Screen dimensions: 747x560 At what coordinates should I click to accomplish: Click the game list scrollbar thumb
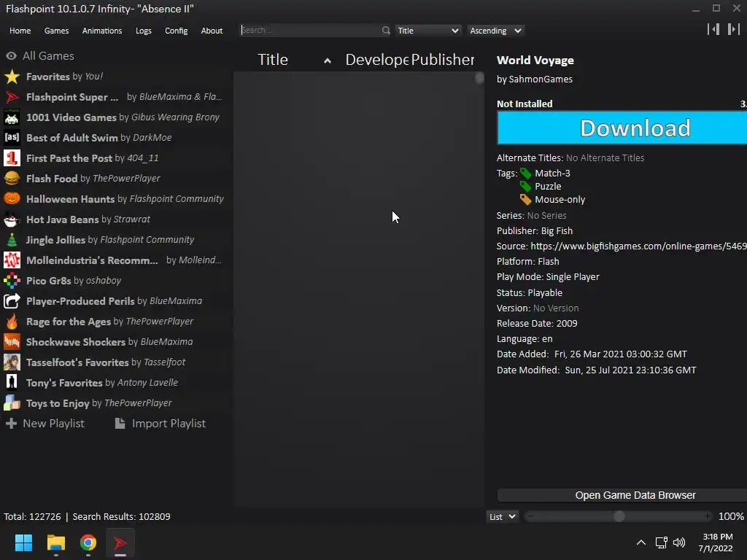[479, 78]
